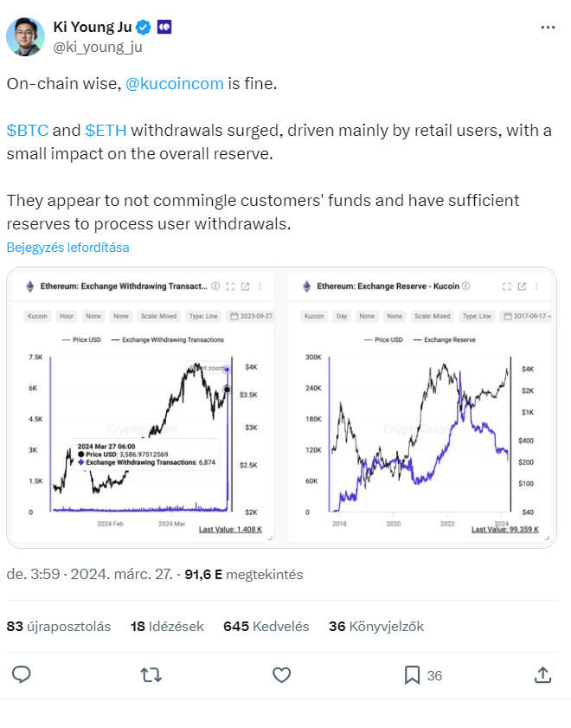Image resolution: width=571 pixels, height=728 pixels.
Task: Like the post with heart icon
Action: click(281, 674)
